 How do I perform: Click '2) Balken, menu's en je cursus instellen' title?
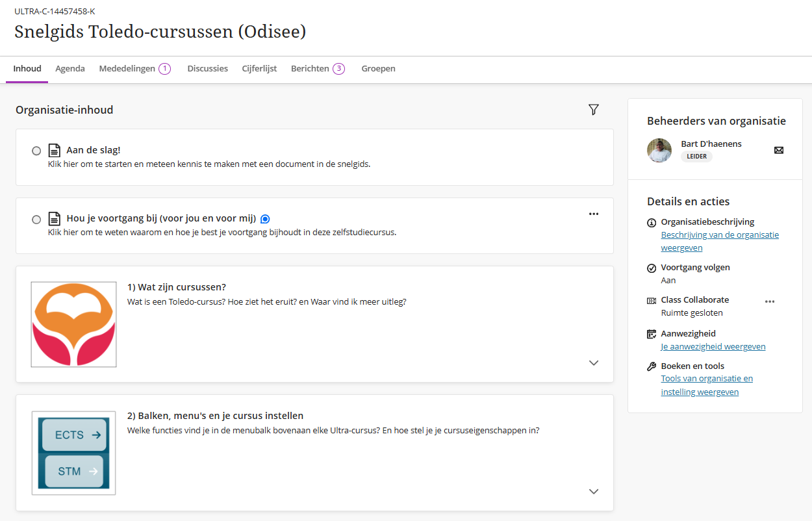click(215, 416)
